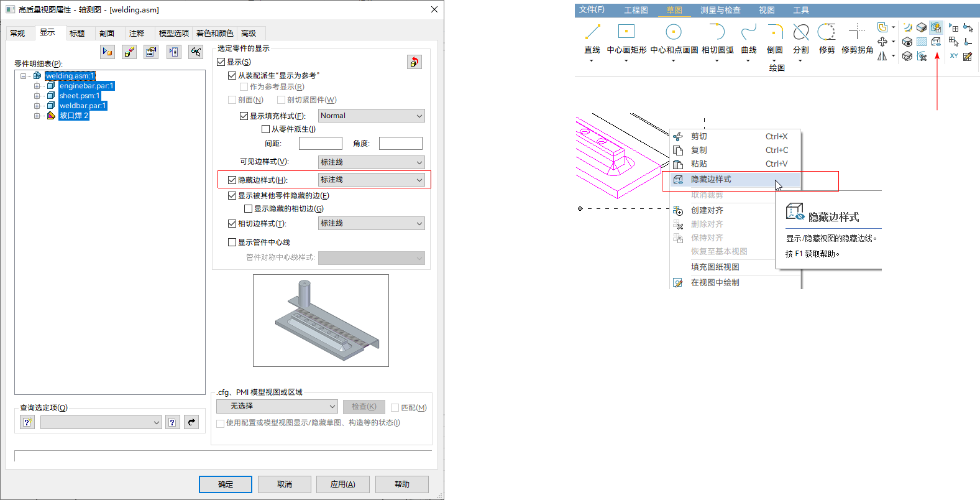The width and height of the screenshot is (980, 500).
Task: Click the 确定 button
Action: [x=226, y=484]
